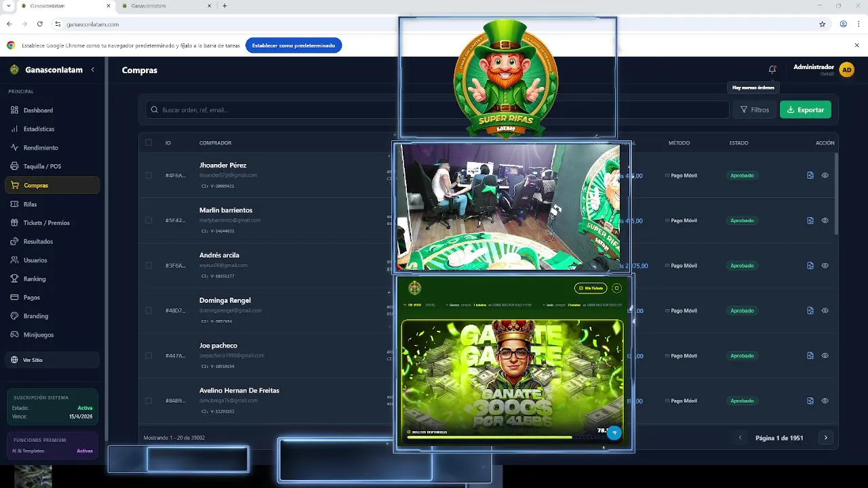The image size is (868, 488).
Task: Open receipt document for Marlin barrientos
Action: click(810, 220)
